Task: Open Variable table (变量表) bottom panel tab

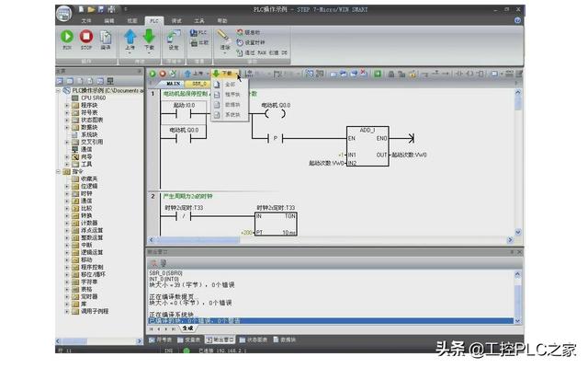Action: pyautogui.click(x=189, y=339)
